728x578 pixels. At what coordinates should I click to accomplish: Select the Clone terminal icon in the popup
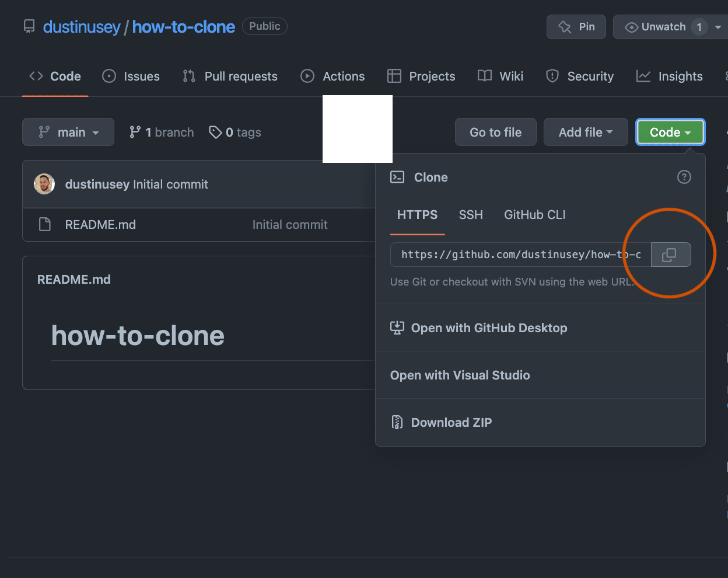pyautogui.click(x=397, y=177)
